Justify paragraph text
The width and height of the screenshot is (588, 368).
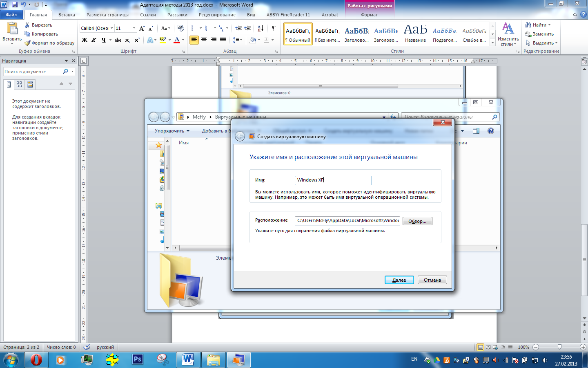(x=223, y=40)
